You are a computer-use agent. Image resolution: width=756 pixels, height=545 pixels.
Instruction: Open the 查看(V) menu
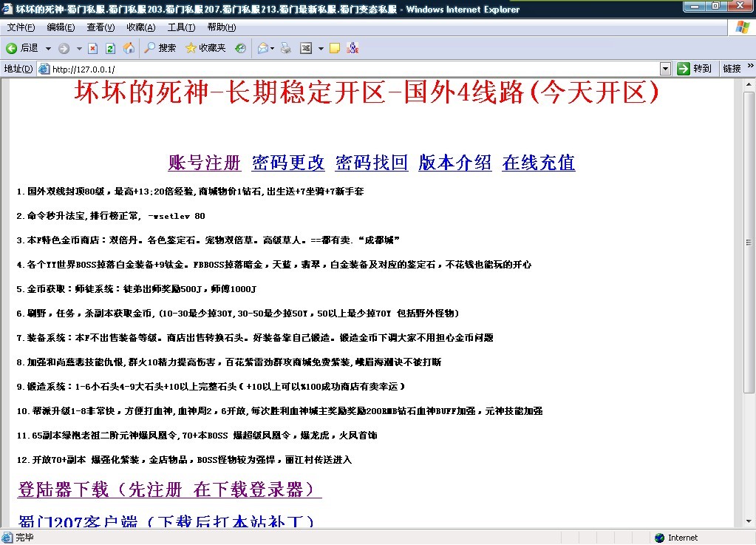[101, 27]
